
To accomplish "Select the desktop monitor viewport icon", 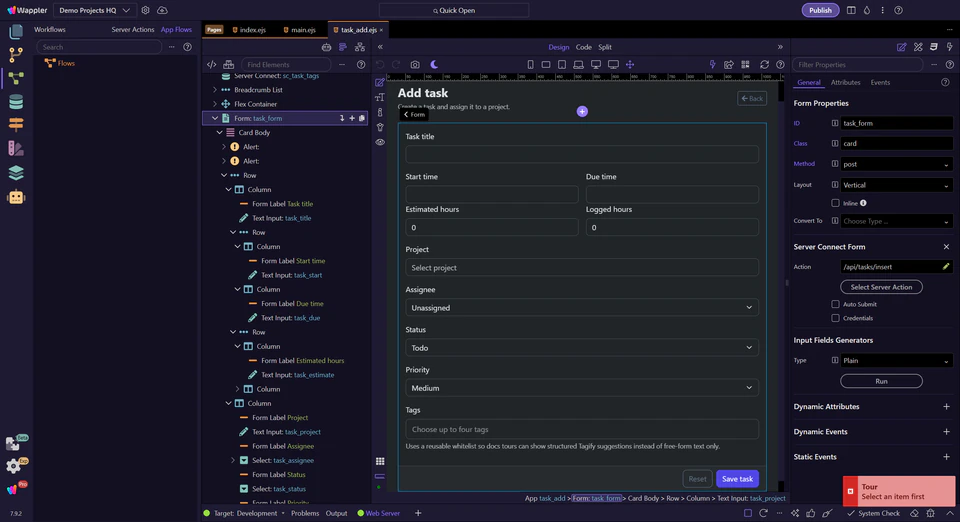I will (596, 64).
